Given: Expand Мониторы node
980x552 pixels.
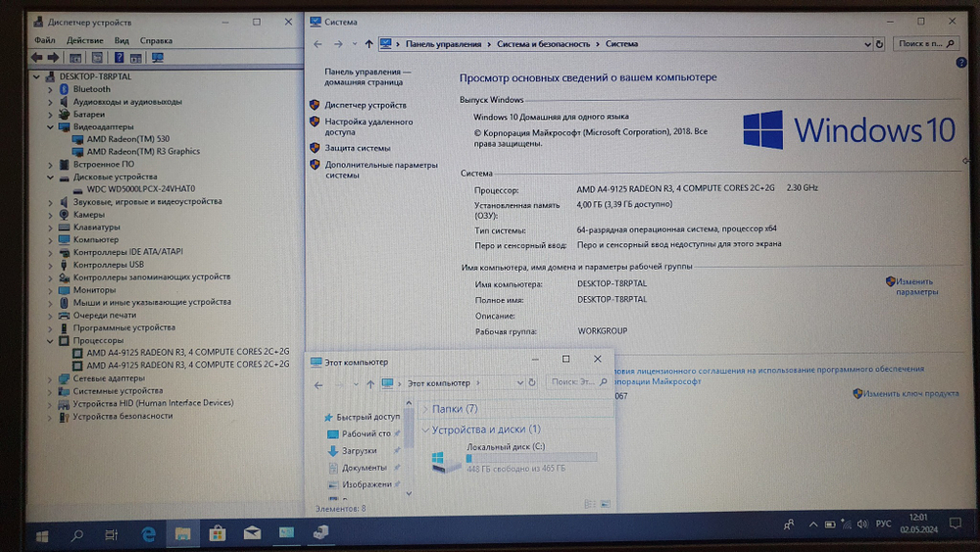Looking at the screenshot, I should click(x=50, y=290).
